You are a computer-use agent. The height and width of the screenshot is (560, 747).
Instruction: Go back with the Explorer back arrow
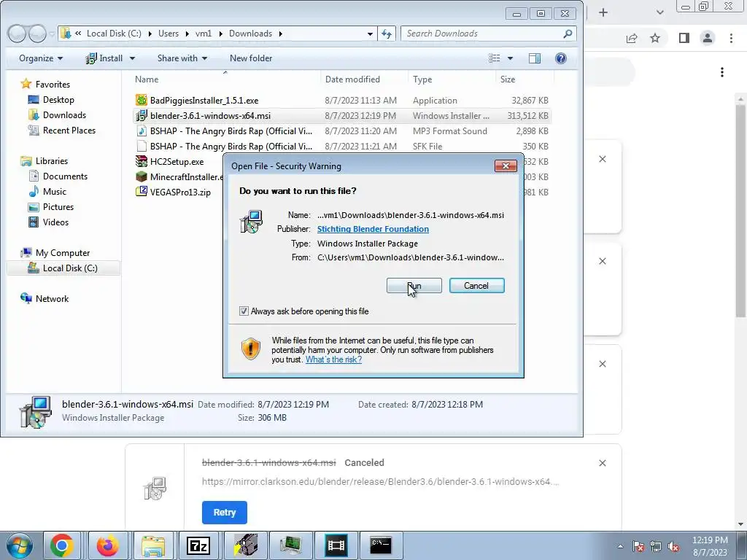pyautogui.click(x=18, y=34)
